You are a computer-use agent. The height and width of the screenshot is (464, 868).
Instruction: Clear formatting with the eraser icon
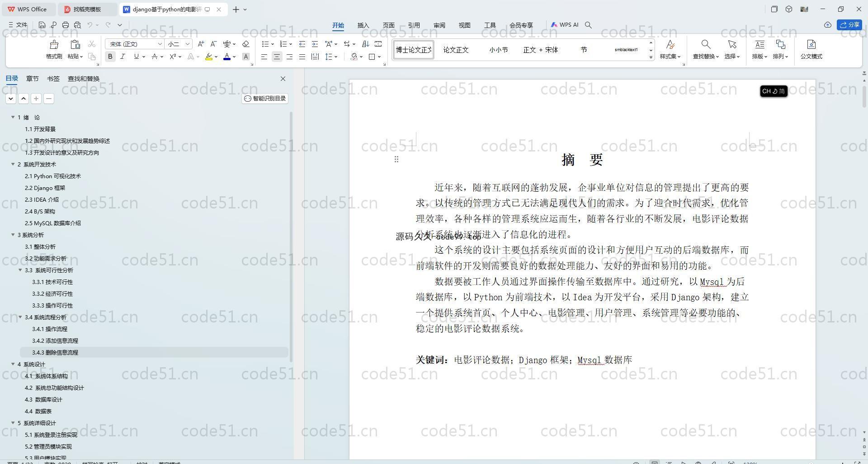[x=245, y=44]
